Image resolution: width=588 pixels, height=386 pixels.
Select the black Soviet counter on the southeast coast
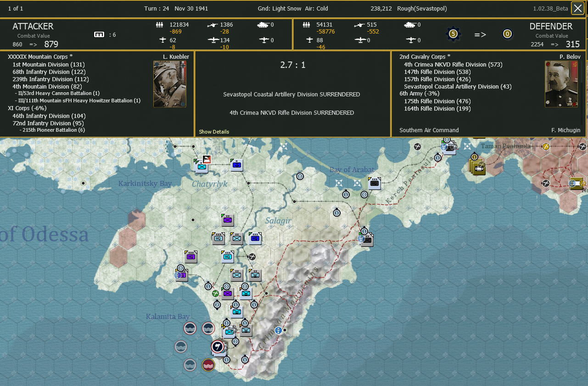coord(367,240)
